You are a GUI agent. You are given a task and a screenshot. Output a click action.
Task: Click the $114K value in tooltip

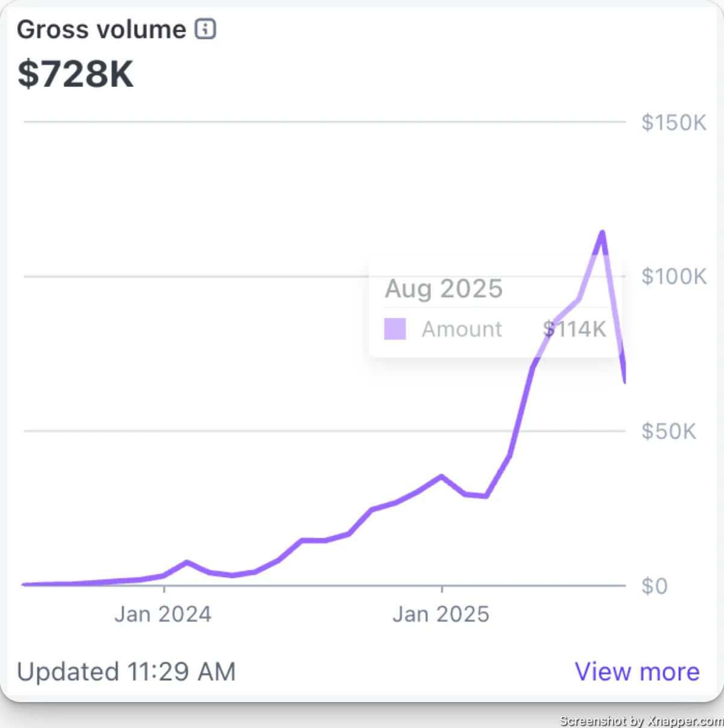[x=574, y=329]
